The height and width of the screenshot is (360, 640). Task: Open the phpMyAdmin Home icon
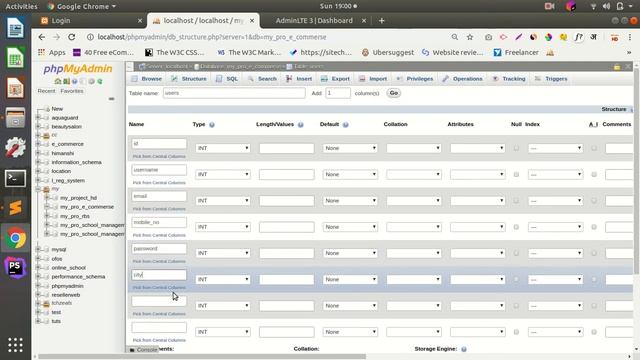(x=58, y=81)
